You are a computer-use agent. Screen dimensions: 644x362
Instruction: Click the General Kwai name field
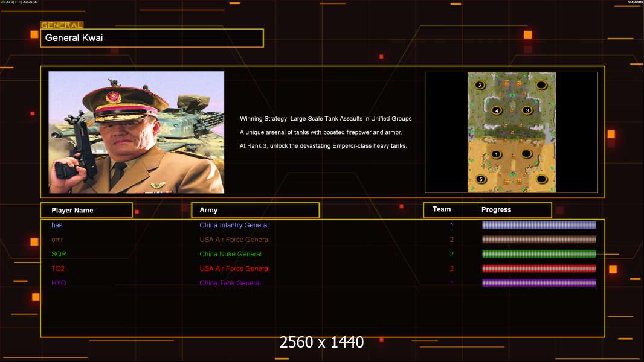pyautogui.click(x=152, y=38)
